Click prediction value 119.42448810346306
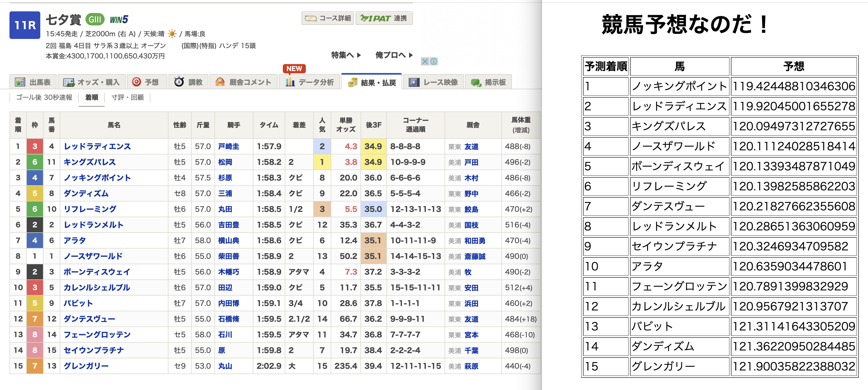The height and width of the screenshot is (390, 868). (794, 86)
